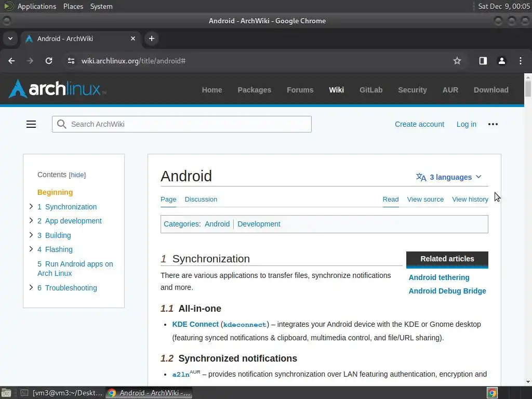Image resolution: width=532 pixels, height=399 pixels.
Task: Close the Android - ArchWiki tab
Action: (133, 38)
